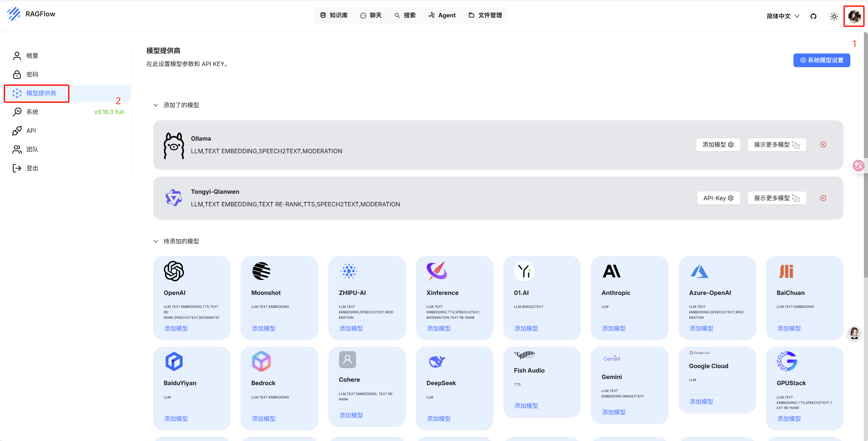
Task: Click the DeepSeek whale logo
Action: tap(437, 361)
